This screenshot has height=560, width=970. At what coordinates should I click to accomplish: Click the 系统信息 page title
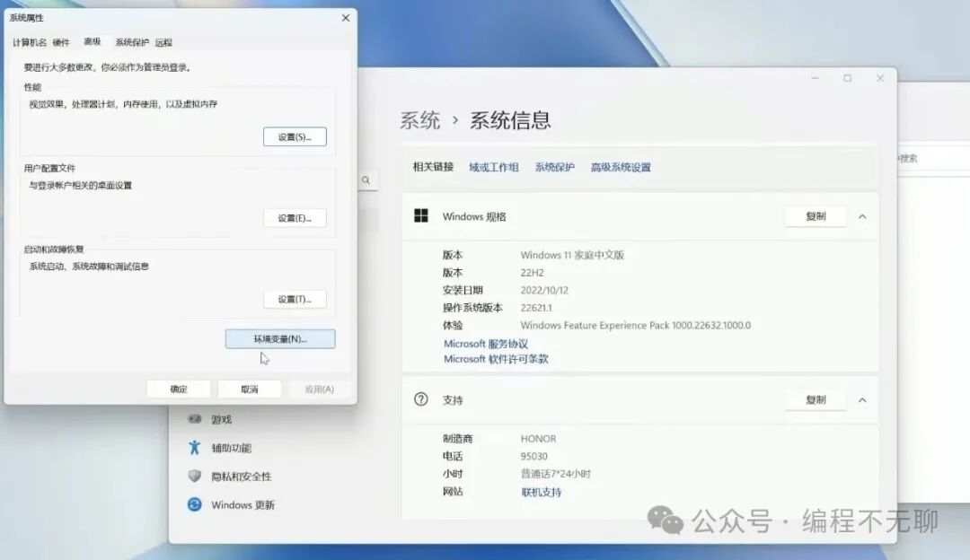[510, 120]
